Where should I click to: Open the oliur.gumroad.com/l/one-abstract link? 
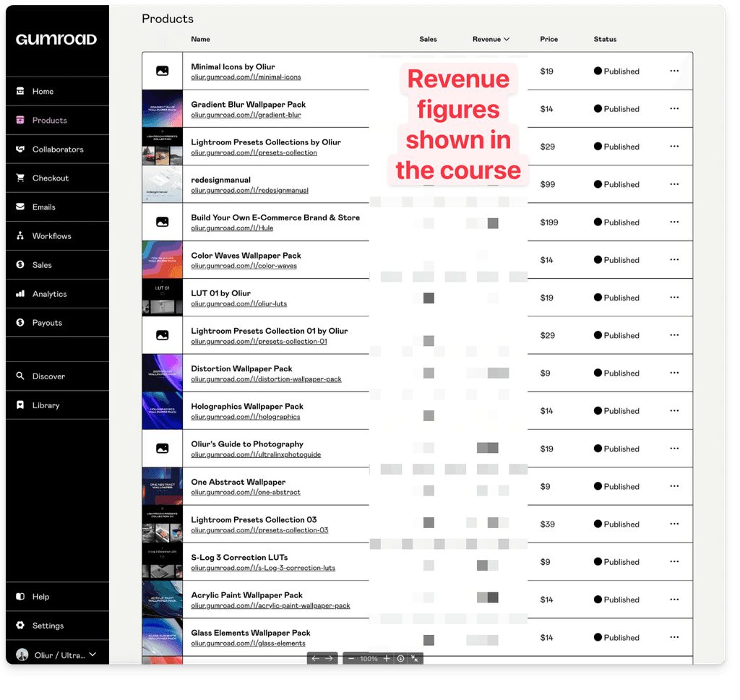coord(246,492)
